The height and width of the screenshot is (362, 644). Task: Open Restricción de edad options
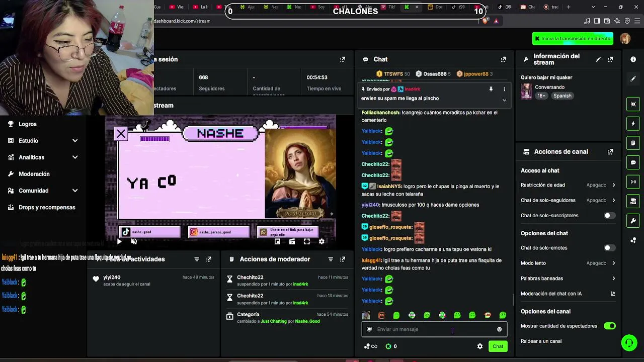568,185
